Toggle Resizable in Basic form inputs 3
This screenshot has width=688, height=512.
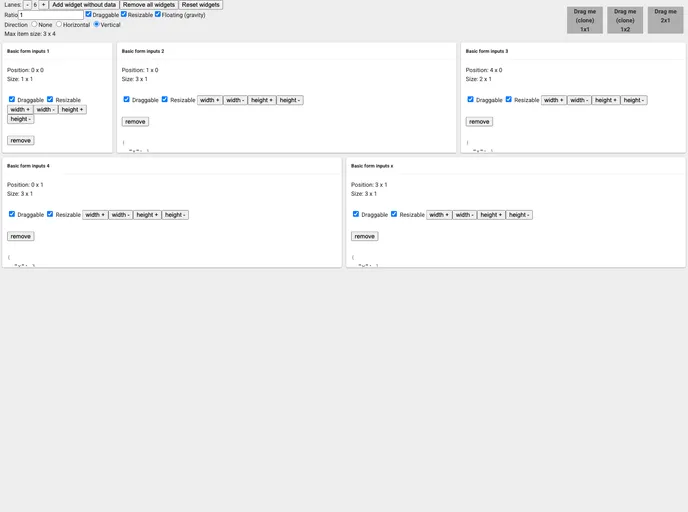pyautogui.click(x=509, y=99)
